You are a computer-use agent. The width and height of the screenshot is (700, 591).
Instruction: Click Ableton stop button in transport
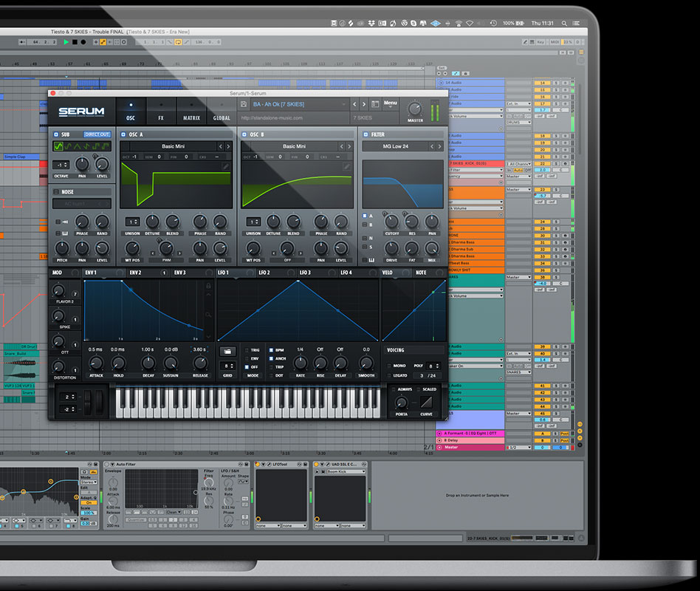click(x=75, y=42)
